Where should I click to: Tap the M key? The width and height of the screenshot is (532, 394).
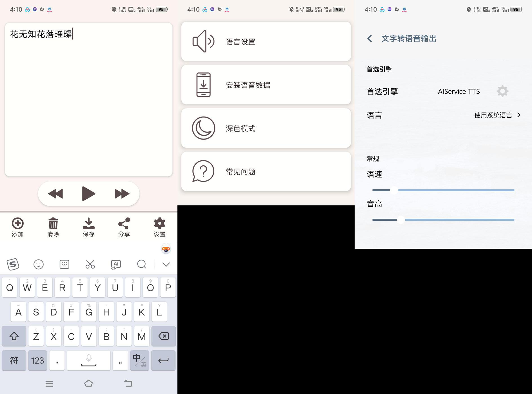142,336
